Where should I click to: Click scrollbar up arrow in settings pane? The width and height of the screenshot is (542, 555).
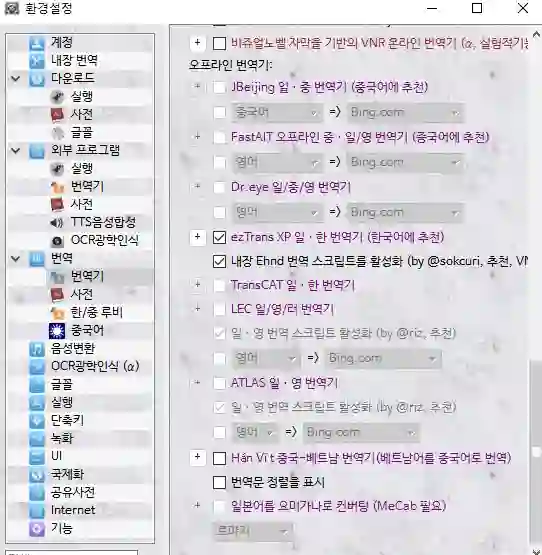click(536, 34)
